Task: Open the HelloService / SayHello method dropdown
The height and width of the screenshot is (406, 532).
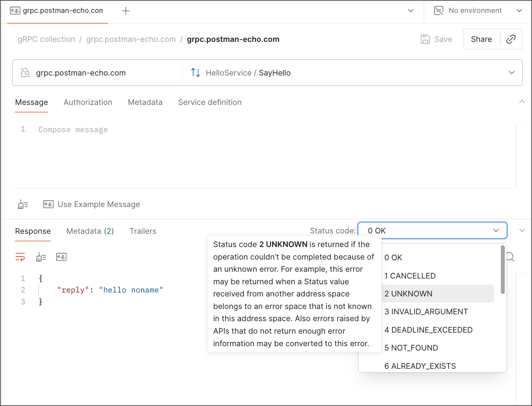Action: pyautogui.click(x=512, y=73)
